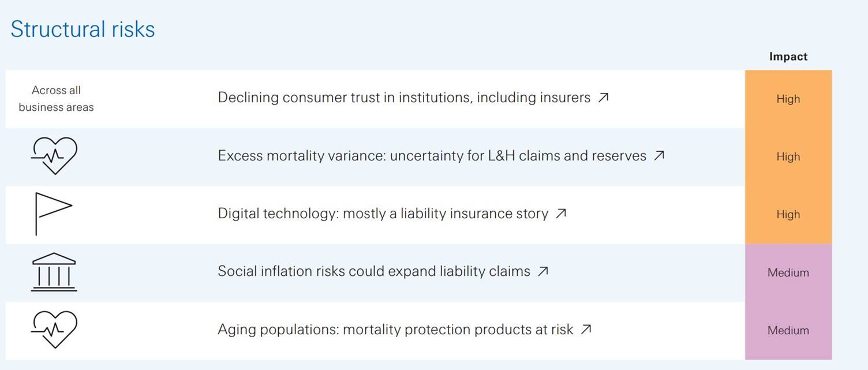Click arrow icon after Social inflation risks
The height and width of the screenshot is (370, 868).
click(x=542, y=271)
